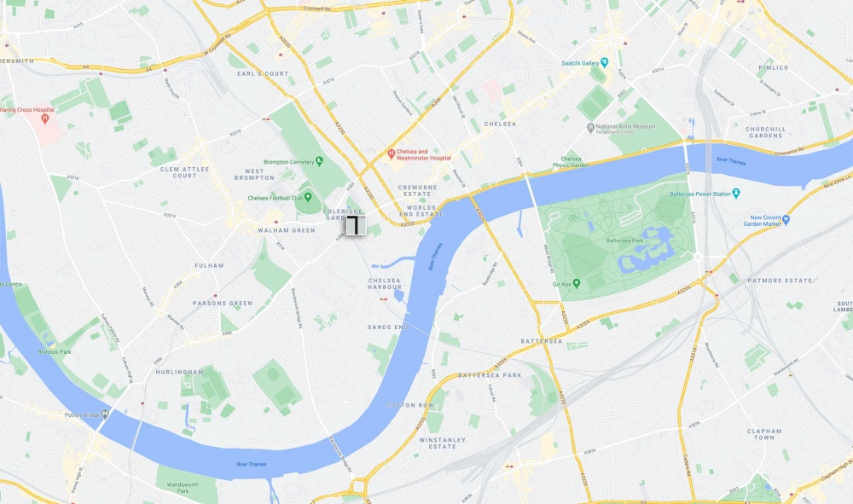The height and width of the screenshot is (504, 853).
Task: Select the Earl's Court label
Action: [263, 73]
